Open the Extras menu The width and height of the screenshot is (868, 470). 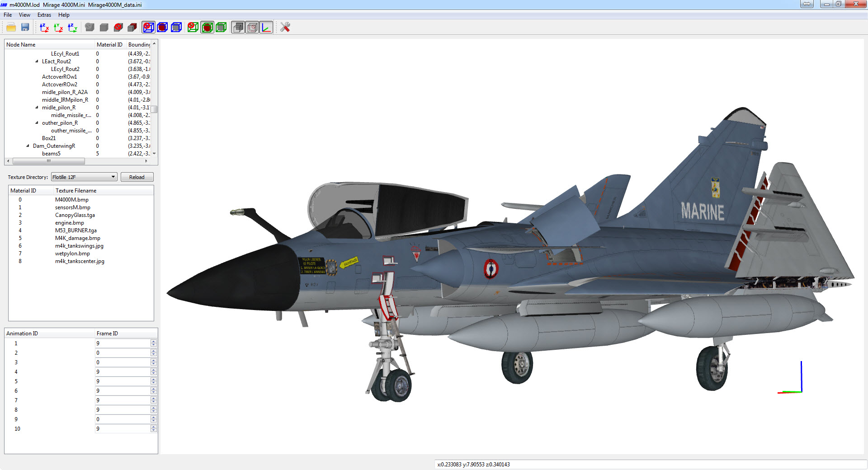(x=44, y=15)
